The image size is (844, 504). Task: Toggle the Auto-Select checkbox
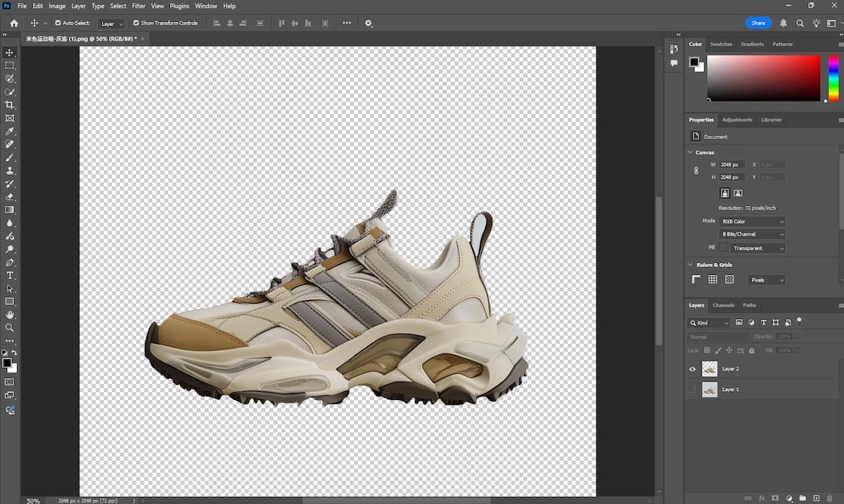[58, 23]
